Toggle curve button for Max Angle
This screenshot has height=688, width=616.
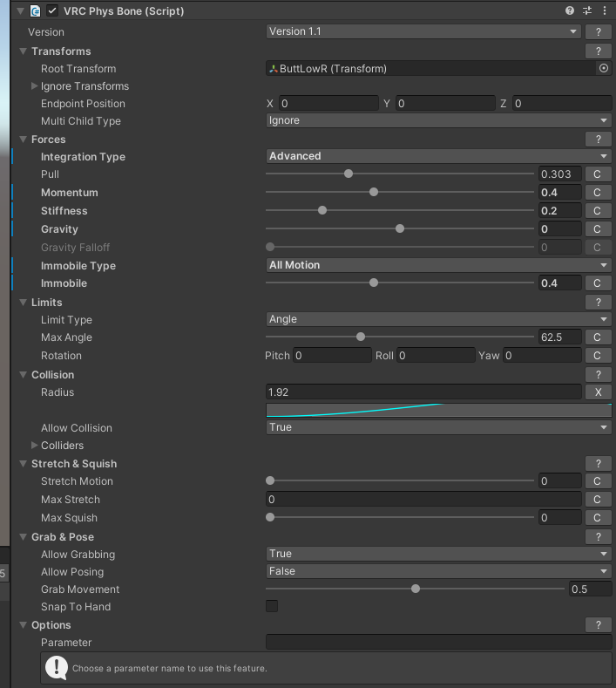click(598, 337)
